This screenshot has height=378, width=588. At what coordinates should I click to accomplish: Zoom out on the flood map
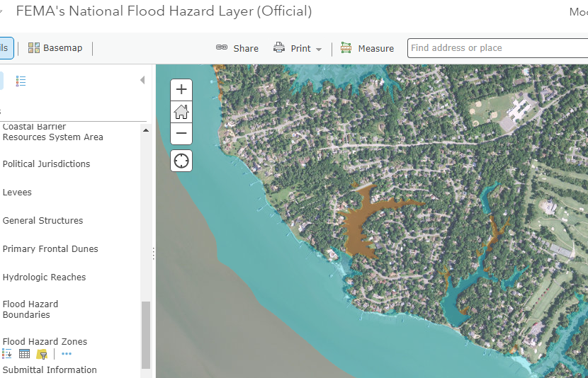pyautogui.click(x=181, y=133)
